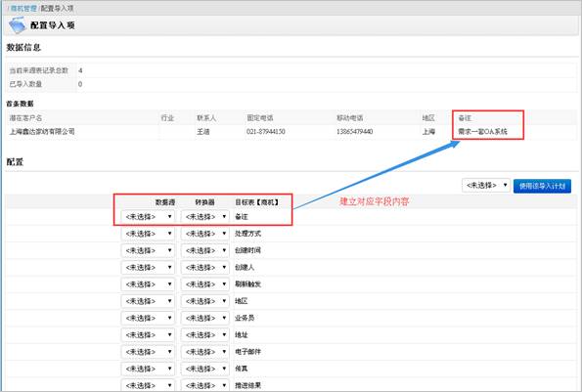Image resolution: width=582 pixels, height=392 pixels.
Task: Click the 处理方式 target field label
Action: pos(247,234)
